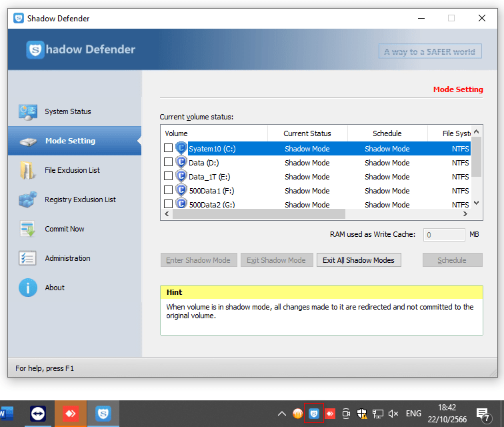
Task: Check the Data_1T (E:) volume checkbox
Action: [168, 176]
